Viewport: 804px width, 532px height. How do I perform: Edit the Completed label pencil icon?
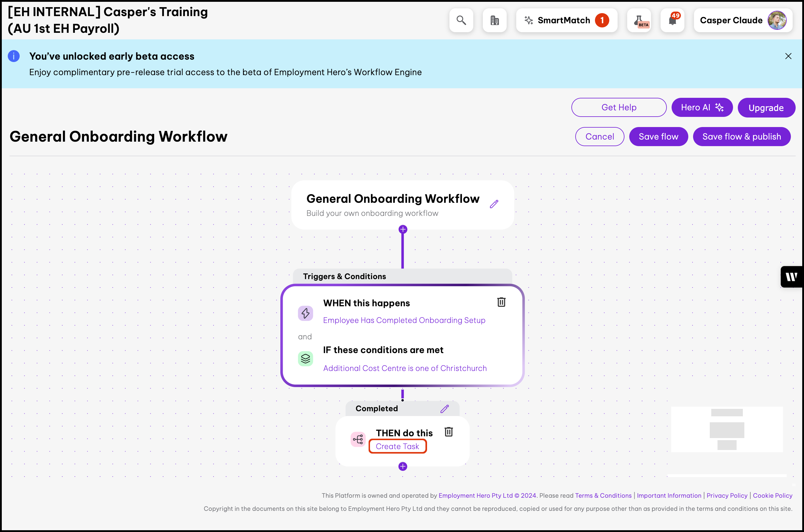pos(444,409)
